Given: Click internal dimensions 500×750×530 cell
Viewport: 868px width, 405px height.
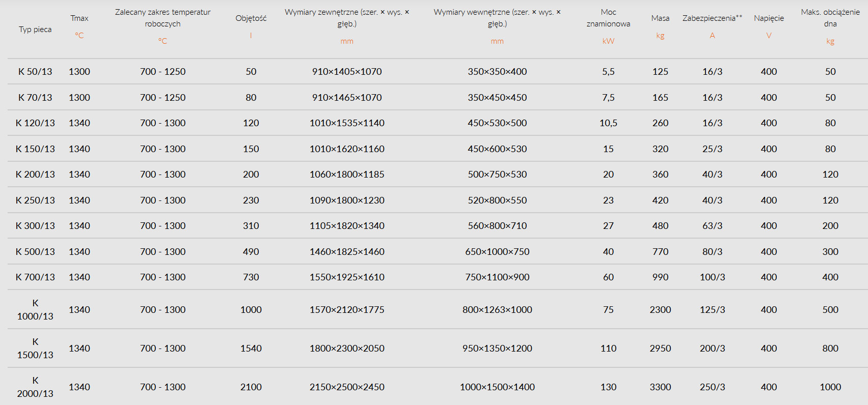Looking at the screenshot, I should click(497, 175).
